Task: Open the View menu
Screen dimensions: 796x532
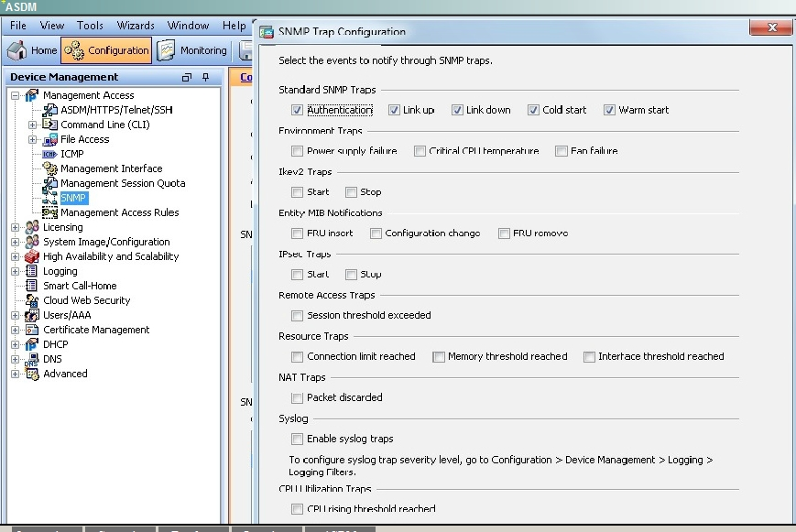Action: tap(52, 26)
